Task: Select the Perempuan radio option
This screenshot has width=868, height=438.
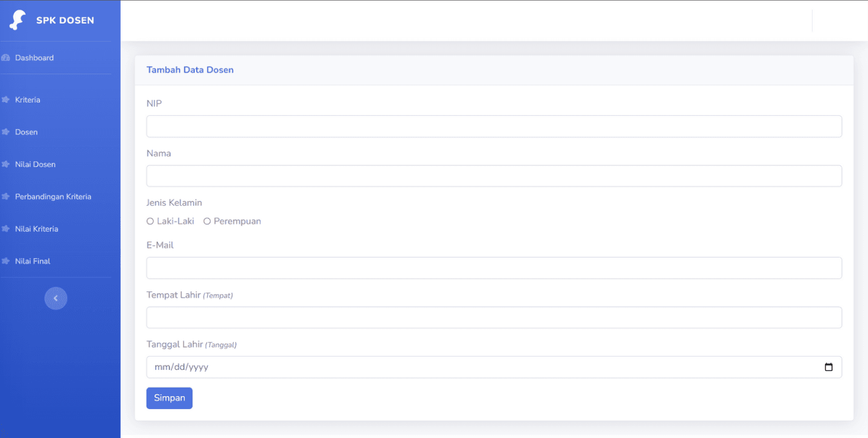Action: 207,221
